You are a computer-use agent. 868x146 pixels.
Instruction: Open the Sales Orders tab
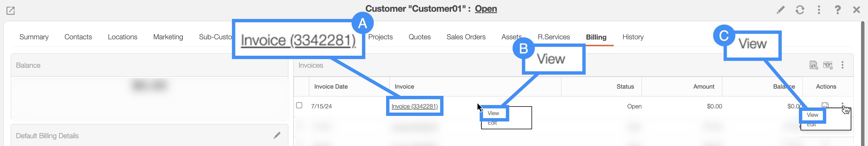pyautogui.click(x=466, y=37)
